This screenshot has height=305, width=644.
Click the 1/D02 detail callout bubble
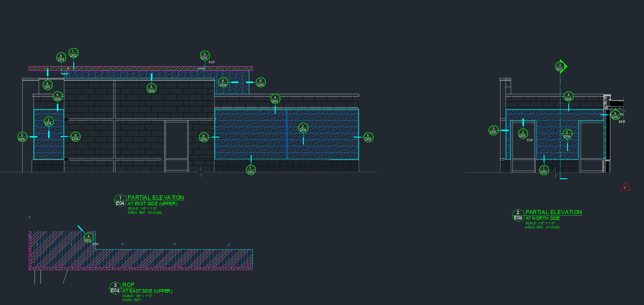click(73, 53)
